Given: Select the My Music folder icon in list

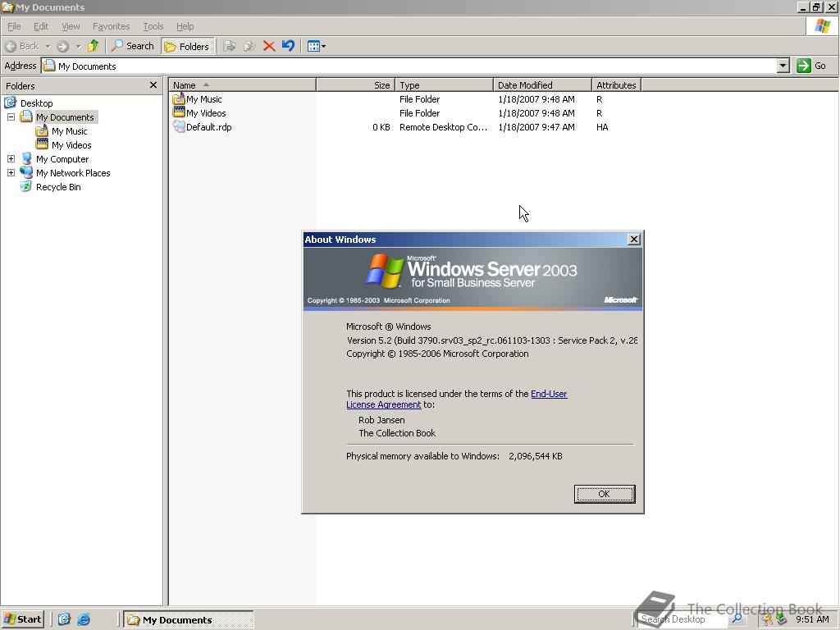Looking at the screenshot, I should pos(178,99).
